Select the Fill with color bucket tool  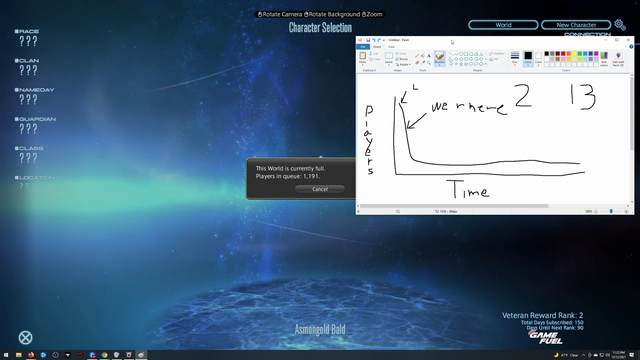[x=423, y=56]
